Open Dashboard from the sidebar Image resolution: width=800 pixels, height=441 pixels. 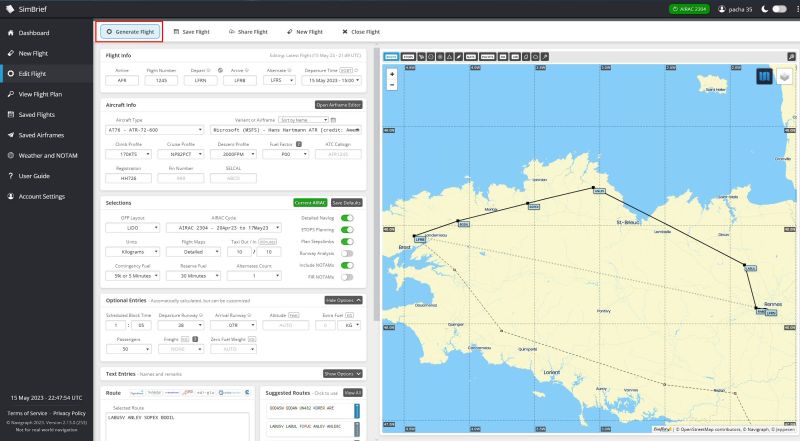46,33
